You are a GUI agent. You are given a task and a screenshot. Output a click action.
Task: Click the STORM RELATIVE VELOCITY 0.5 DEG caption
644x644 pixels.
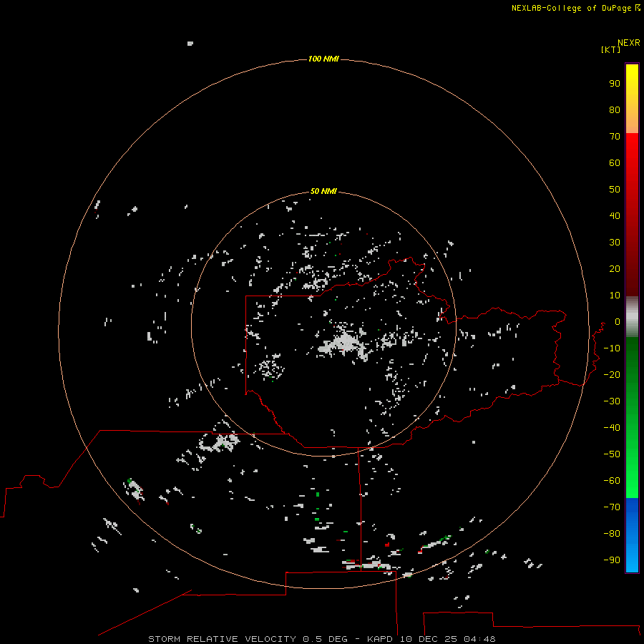coord(248,639)
